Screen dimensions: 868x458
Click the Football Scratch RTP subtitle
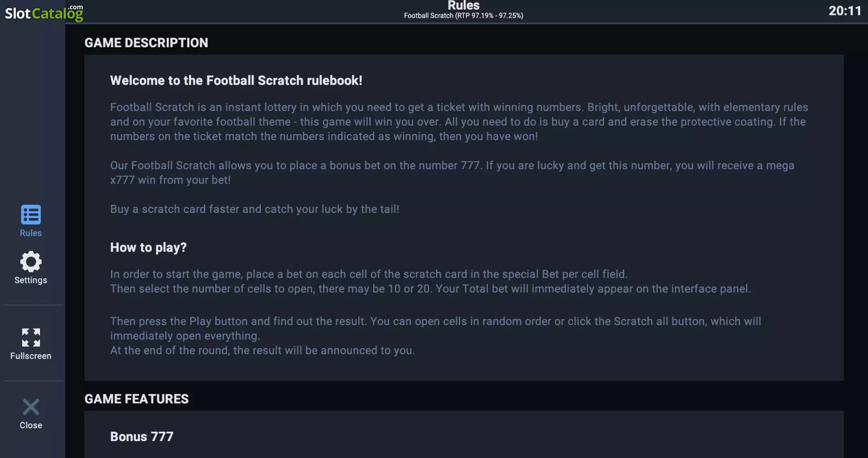click(x=463, y=16)
